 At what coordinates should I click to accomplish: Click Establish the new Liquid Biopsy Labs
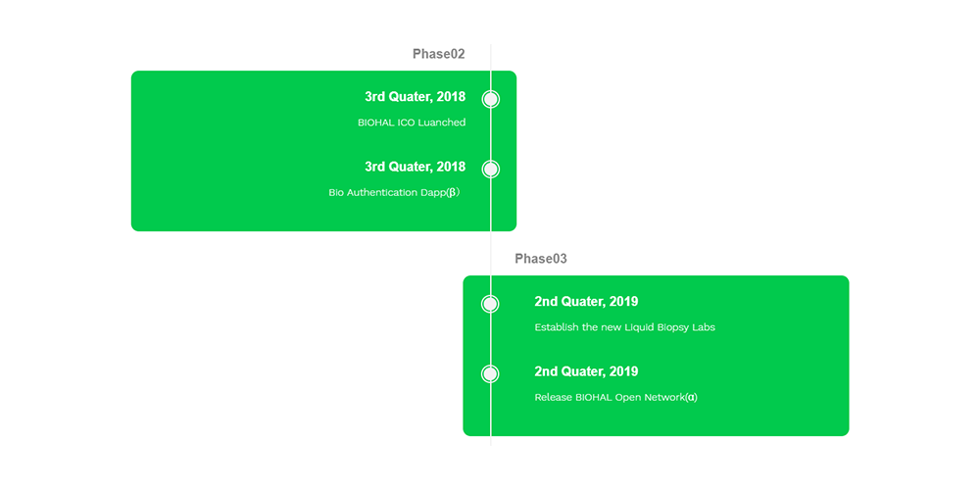pyautogui.click(x=624, y=327)
